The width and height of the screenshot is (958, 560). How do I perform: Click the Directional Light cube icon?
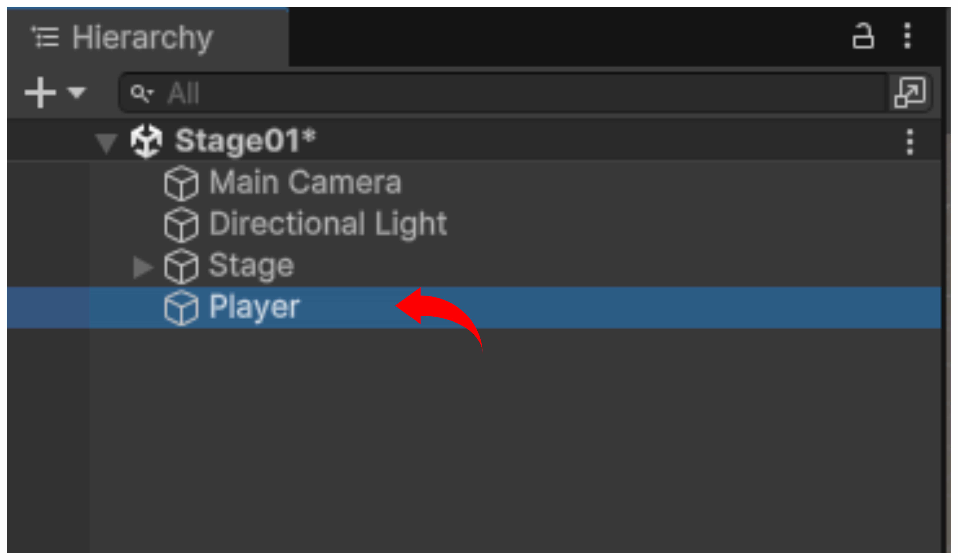(x=181, y=225)
